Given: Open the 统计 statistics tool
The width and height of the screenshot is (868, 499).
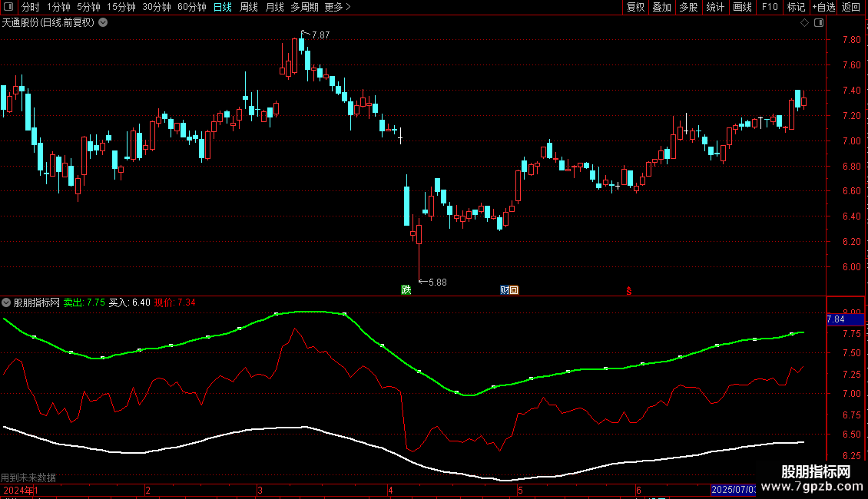Looking at the screenshot, I should pos(714,7).
